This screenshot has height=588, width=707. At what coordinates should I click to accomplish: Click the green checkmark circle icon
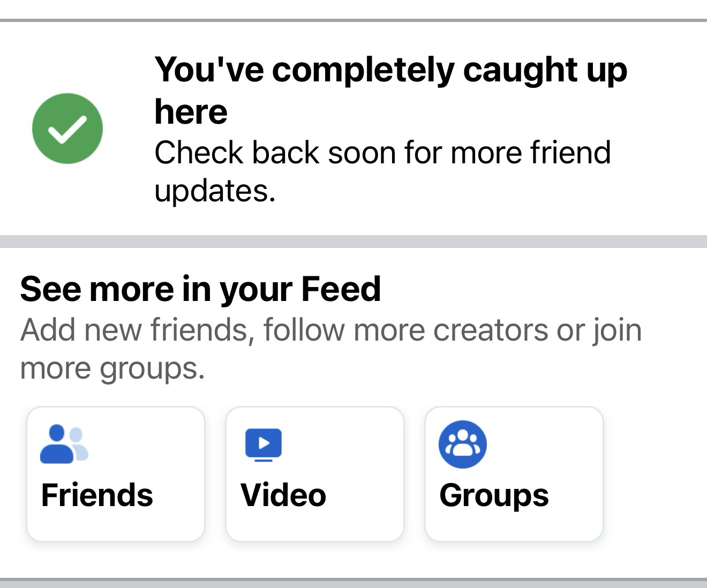pyautogui.click(x=67, y=129)
